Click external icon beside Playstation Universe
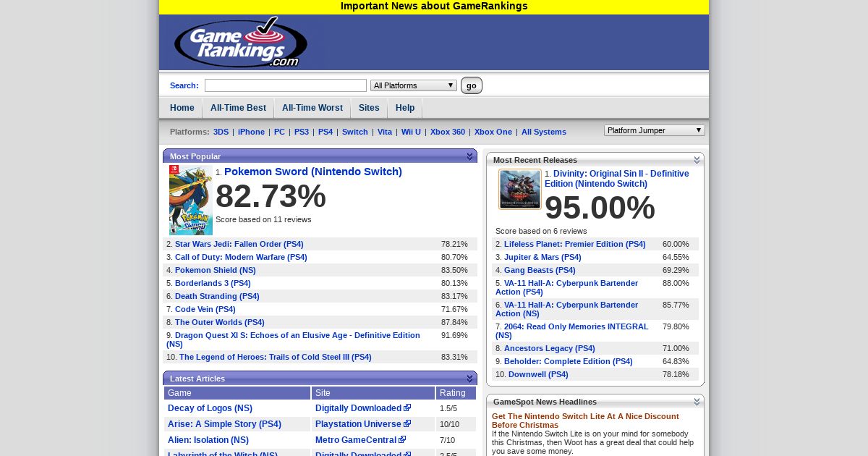Image resolution: width=868 pixels, height=456 pixels. point(407,424)
